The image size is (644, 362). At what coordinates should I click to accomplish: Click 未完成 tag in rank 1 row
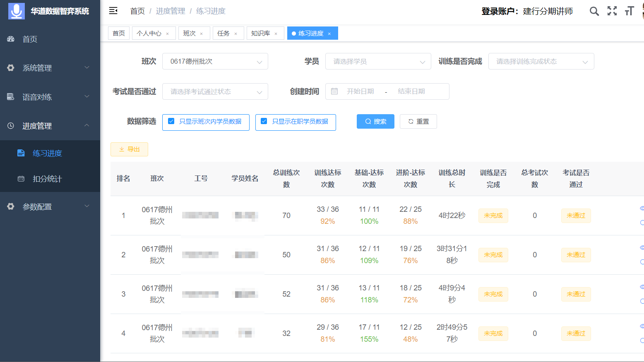tap(493, 216)
